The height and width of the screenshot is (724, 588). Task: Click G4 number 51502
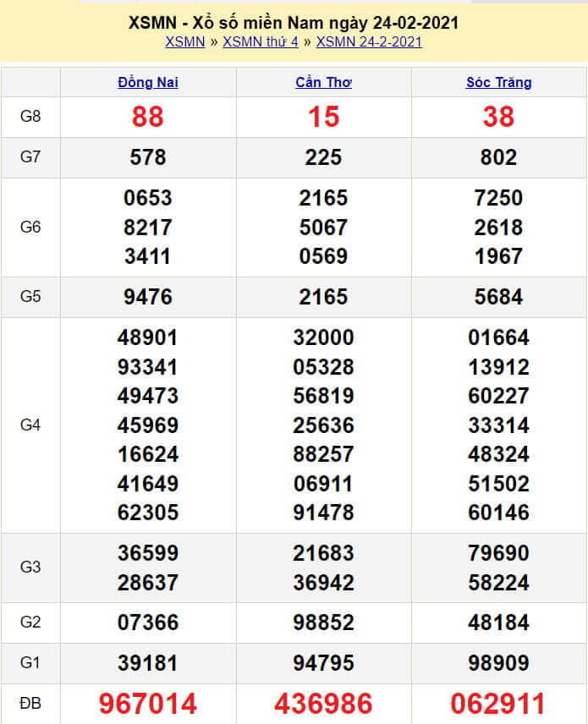499,484
